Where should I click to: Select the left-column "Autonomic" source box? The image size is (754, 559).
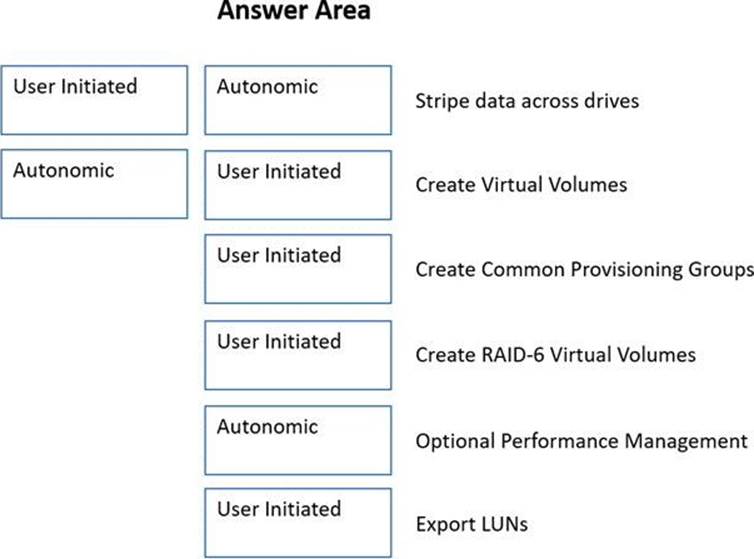click(94, 184)
